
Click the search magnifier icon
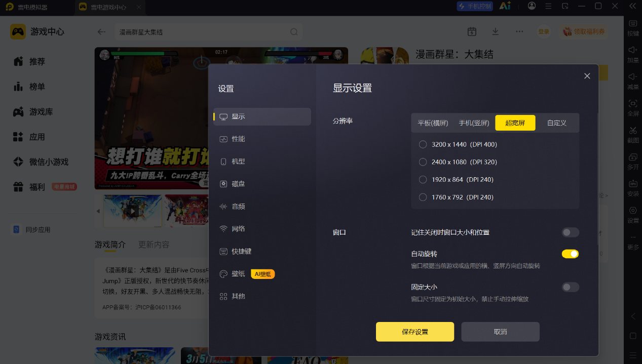294,32
